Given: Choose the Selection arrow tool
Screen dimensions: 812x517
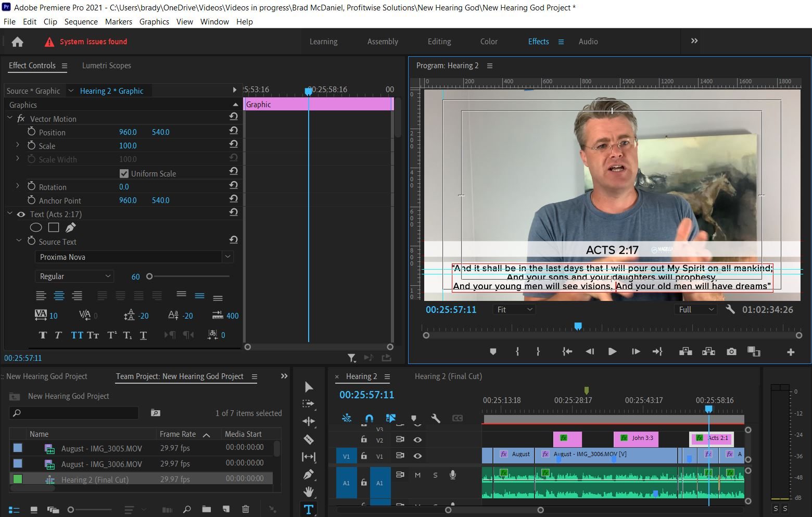Looking at the screenshot, I should point(309,386).
